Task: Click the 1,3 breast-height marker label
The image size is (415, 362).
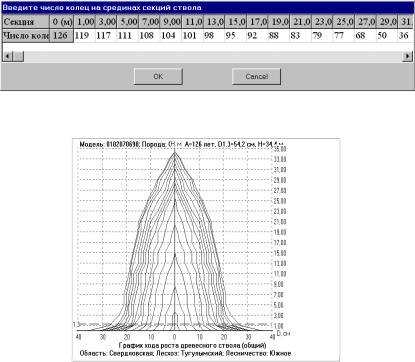Action: [x=76, y=324]
